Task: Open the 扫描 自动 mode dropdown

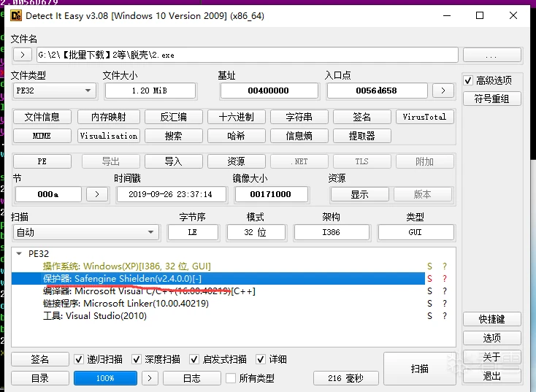Action: [85, 232]
